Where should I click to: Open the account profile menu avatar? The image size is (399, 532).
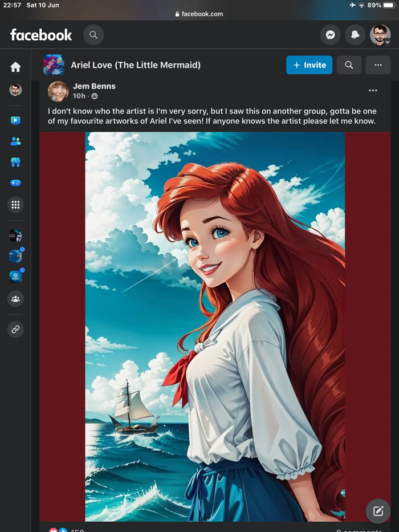point(380,35)
